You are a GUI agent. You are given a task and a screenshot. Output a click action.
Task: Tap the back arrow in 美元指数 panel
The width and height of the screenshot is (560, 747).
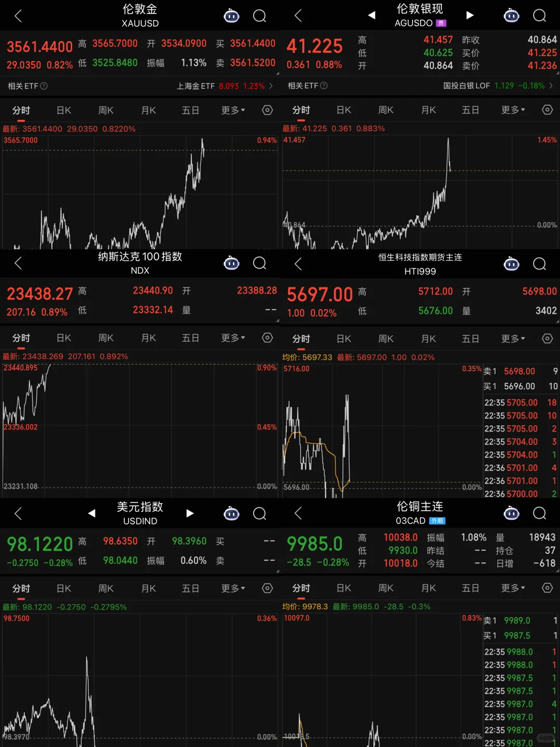point(18,514)
